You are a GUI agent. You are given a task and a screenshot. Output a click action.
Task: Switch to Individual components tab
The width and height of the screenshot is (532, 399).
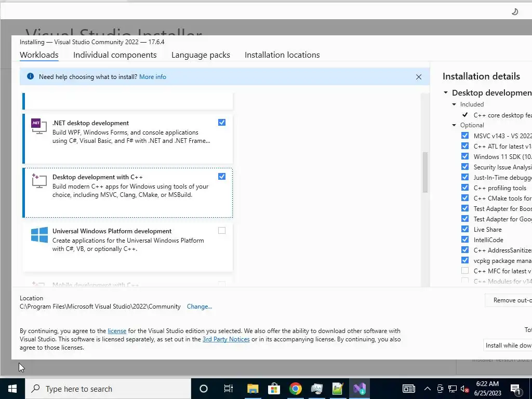(x=115, y=55)
